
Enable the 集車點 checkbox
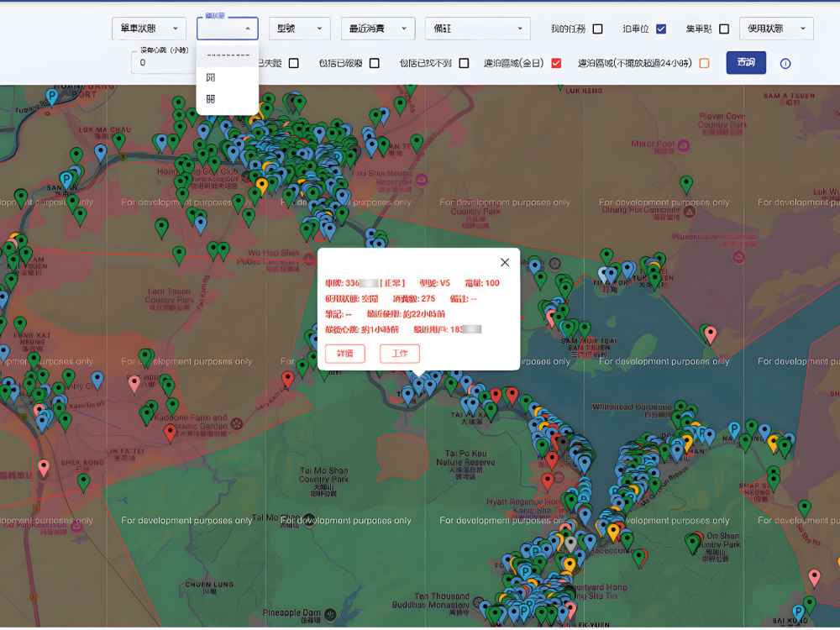(x=724, y=29)
